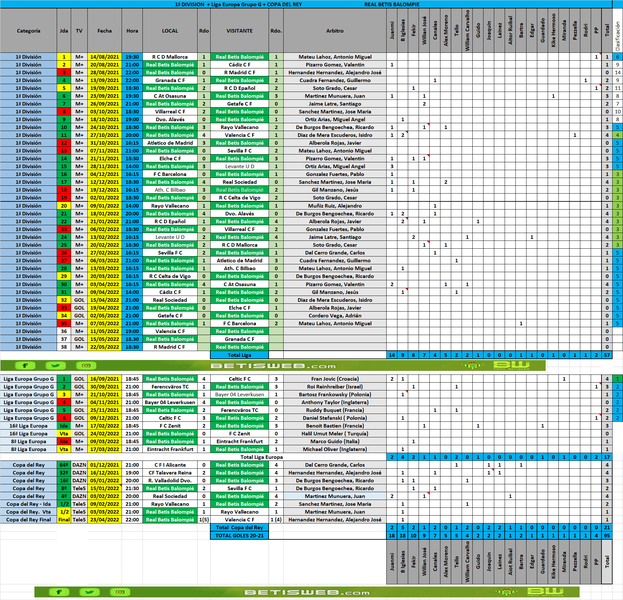Select the 'CF Talavera Reina' local team cell
Viewport: 623px width, 600px height.
(x=170, y=473)
